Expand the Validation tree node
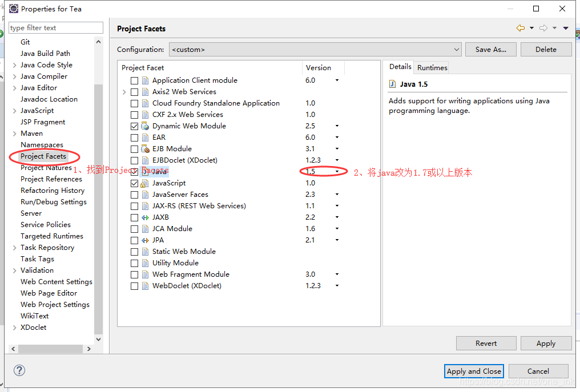 [14, 270]
